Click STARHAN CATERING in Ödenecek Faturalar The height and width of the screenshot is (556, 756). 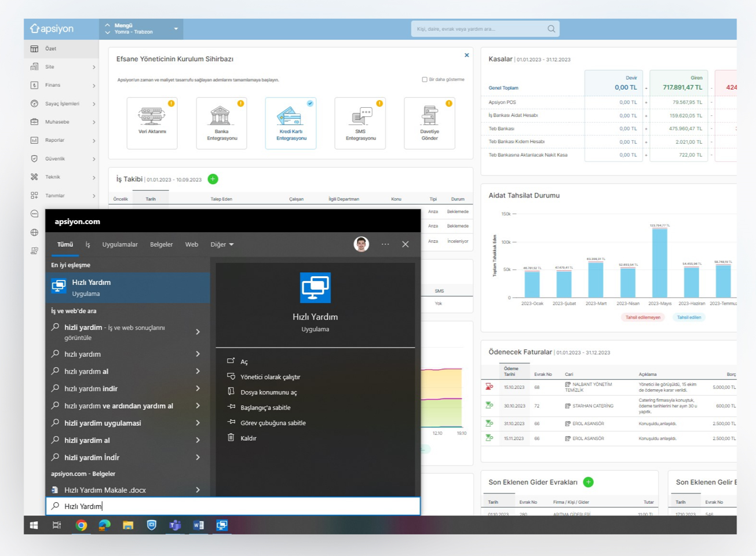(x=593, y=406)
